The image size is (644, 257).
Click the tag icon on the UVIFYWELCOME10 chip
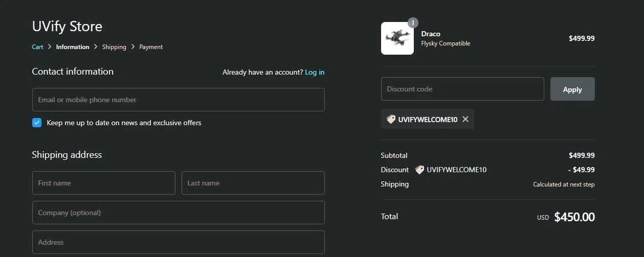[391, 119]
